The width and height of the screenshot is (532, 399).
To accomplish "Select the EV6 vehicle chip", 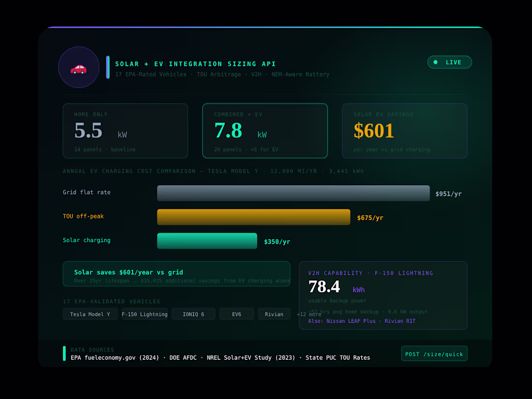I will click(x=236, y=314).
